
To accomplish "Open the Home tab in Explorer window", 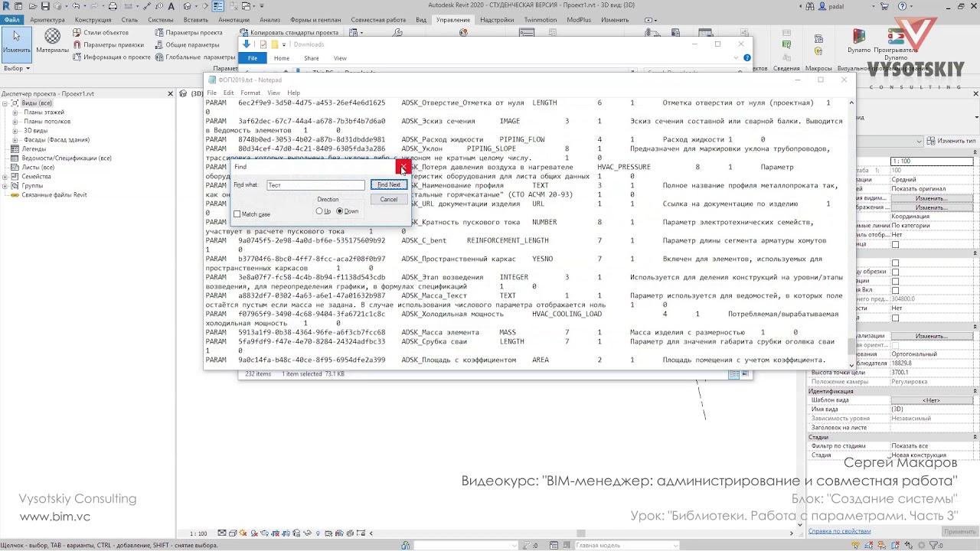I will click(x=282, y=58).
